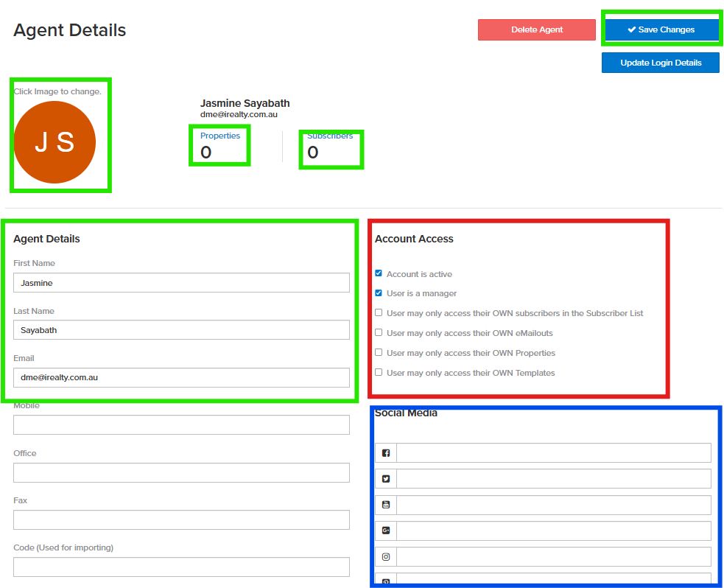
Task: Open the Subscribers count link
Action: tap(329, 136)
